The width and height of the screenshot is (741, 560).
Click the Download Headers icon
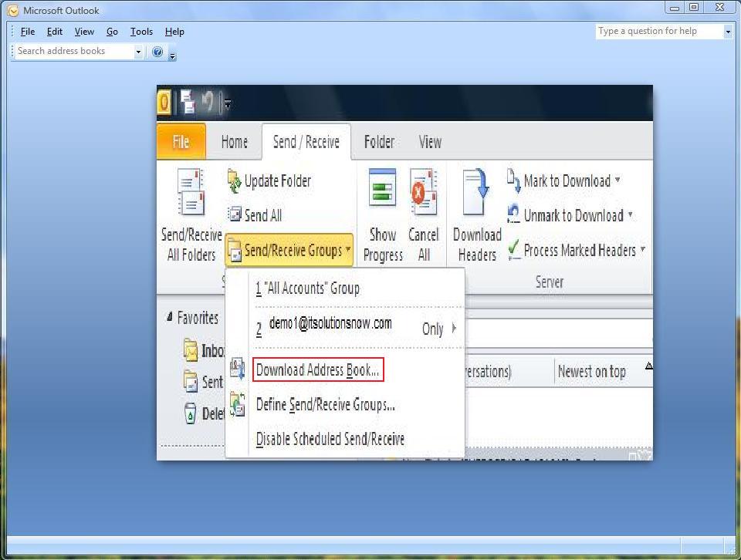(476, 193)
